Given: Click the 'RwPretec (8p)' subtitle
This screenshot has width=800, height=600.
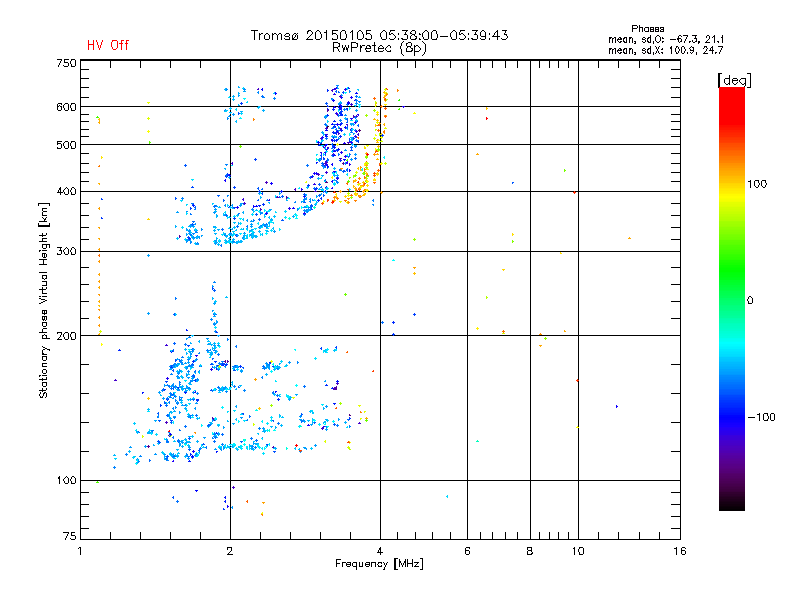Looking at the screenshot, I should [379, 48].
